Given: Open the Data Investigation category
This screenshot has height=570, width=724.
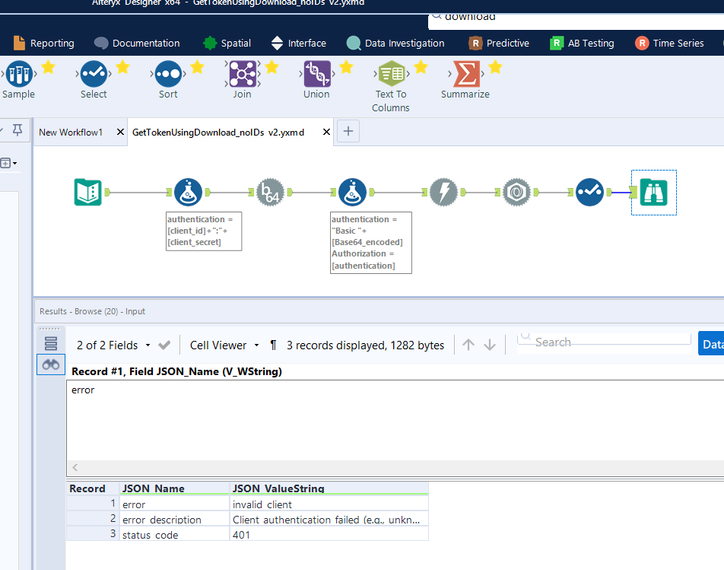Looking at the screenshot, I should pyautogui.click(x=395, y=43).
